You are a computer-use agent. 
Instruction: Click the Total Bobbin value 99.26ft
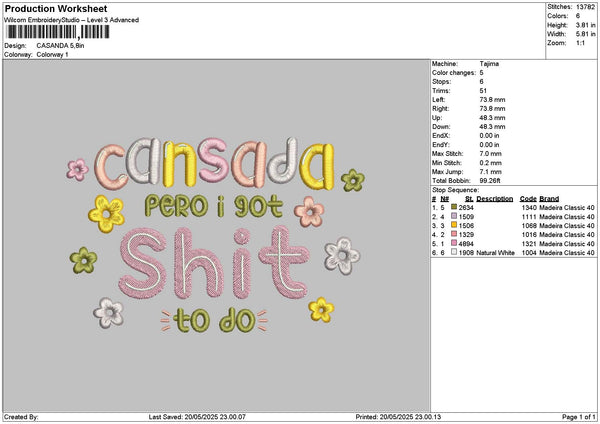pos(490,181)
